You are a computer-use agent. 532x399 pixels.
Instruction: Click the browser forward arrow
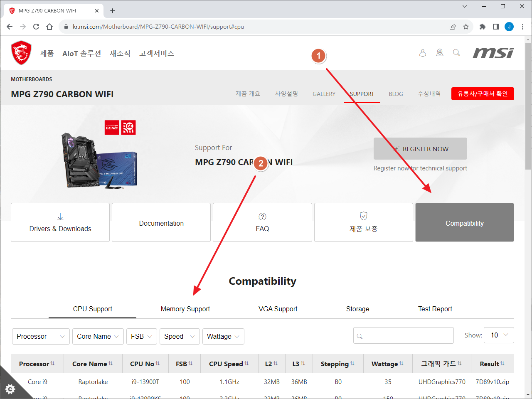click(23, 27)
